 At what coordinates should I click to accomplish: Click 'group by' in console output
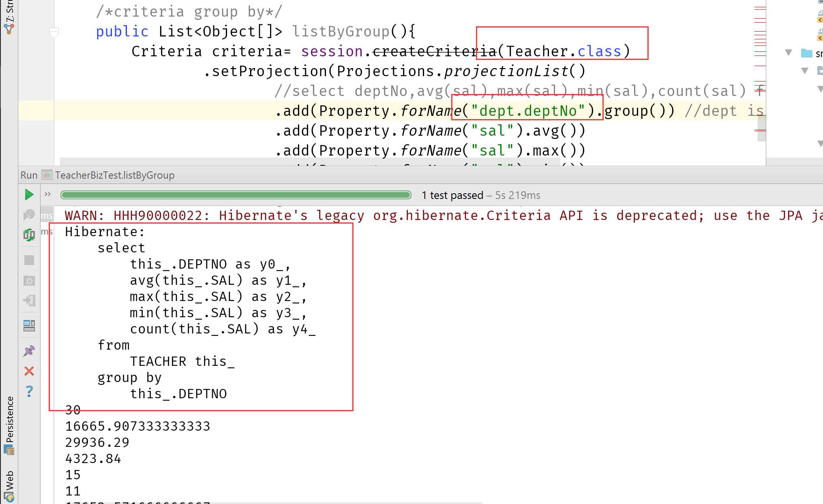pyautogui.click(x=129, y=378)
